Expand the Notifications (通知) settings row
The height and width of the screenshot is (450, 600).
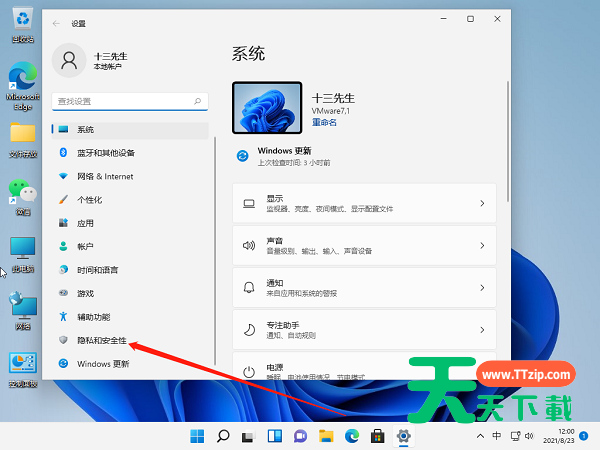click(x=365, y=287)
